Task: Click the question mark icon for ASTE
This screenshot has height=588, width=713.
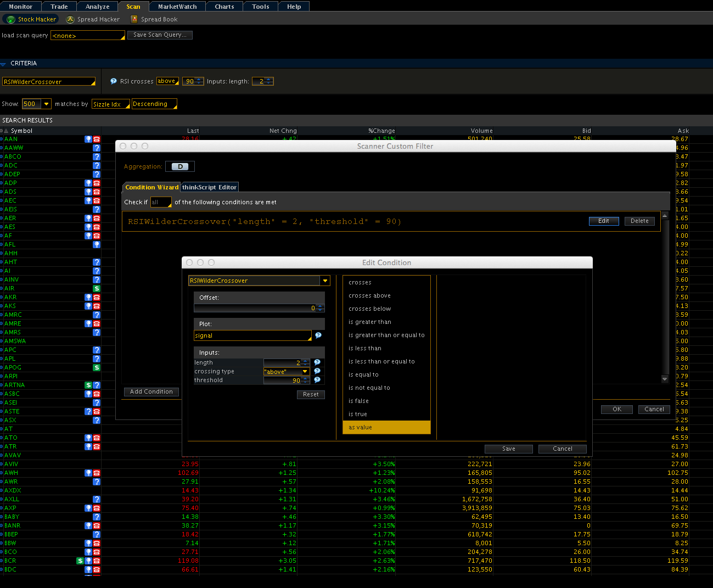Action: (x=88, y=412)
